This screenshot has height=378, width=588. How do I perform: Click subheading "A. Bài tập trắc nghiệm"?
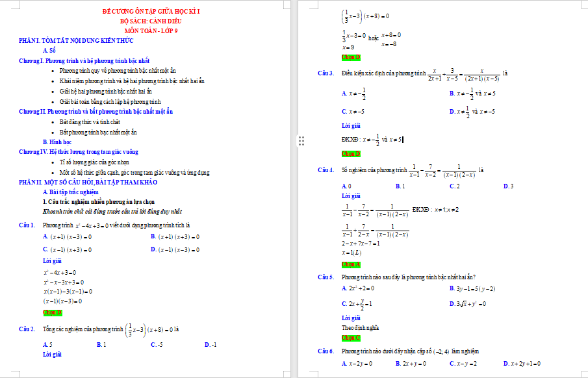coord(71,192)
